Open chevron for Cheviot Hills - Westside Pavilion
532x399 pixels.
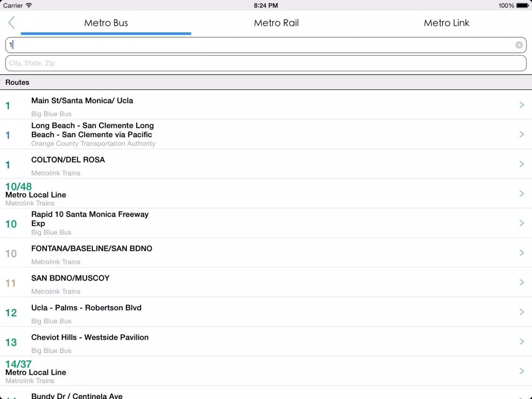(x=522, y=341)
